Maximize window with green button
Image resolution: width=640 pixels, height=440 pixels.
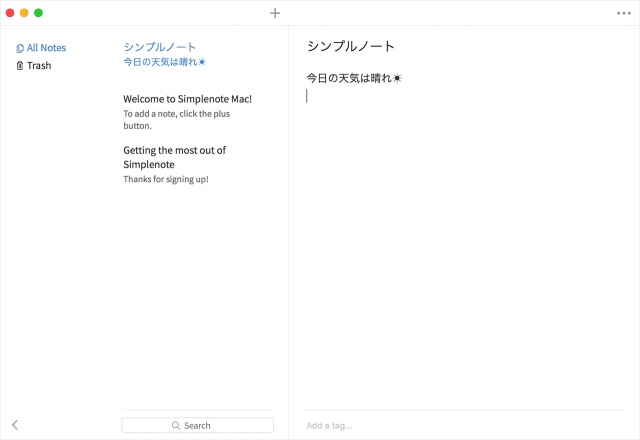point(38,13)
